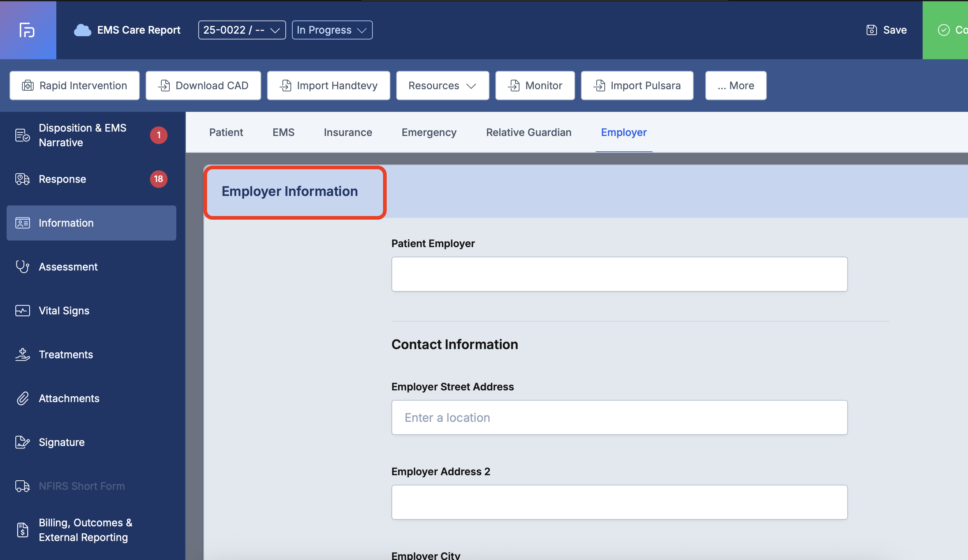Screen dimensions: 968x560
Task: Open Signature section via its pen icon
Action: pyautogui.click(x=22, y=442)
